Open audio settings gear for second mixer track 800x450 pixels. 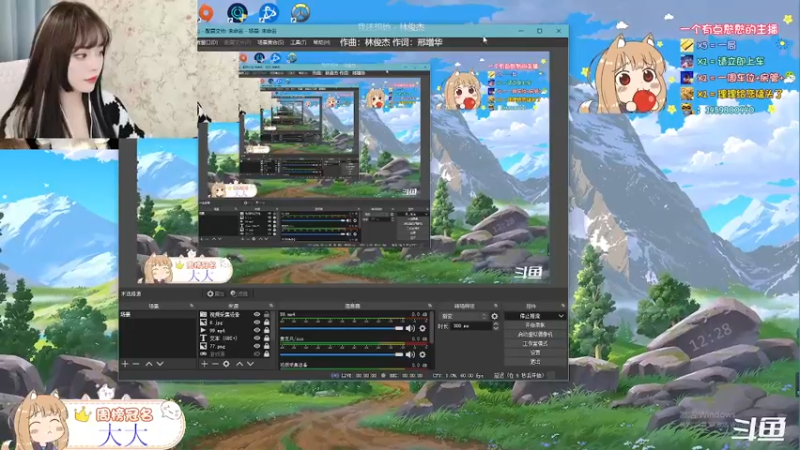422,354
